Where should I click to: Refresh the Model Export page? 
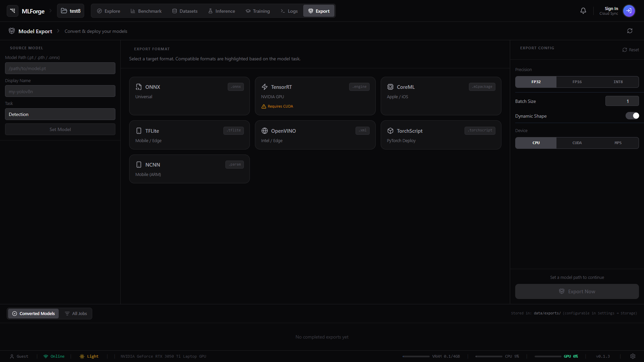point(630,31)
